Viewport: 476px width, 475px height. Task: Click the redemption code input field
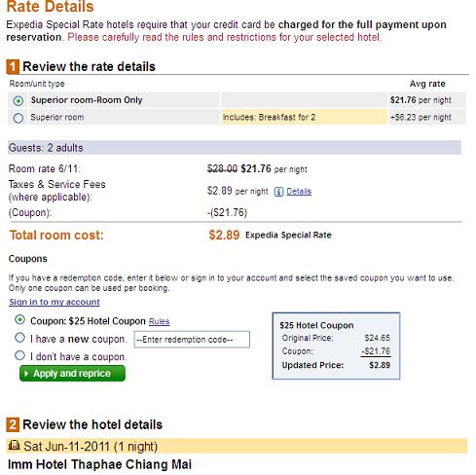pos(192,340)
